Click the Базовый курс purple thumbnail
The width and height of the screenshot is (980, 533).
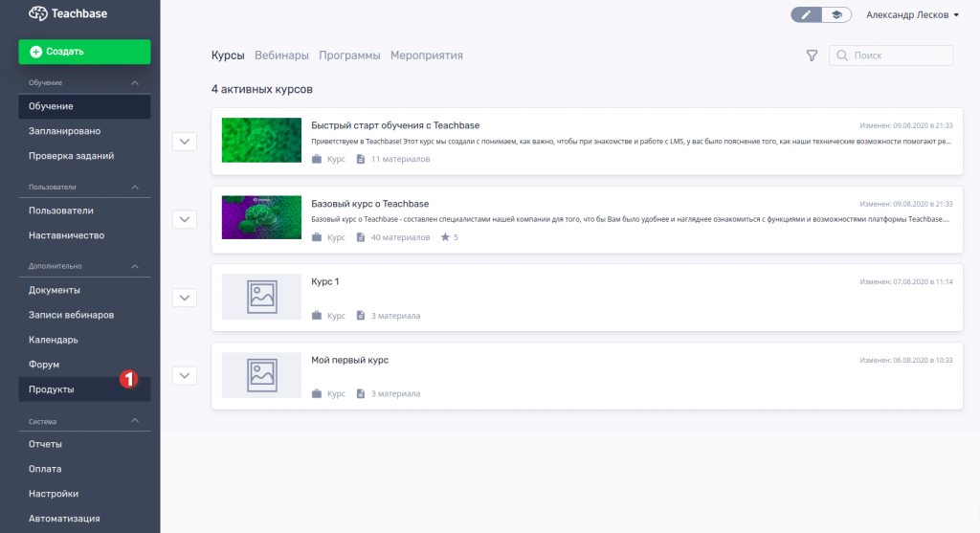coord(261,217)
